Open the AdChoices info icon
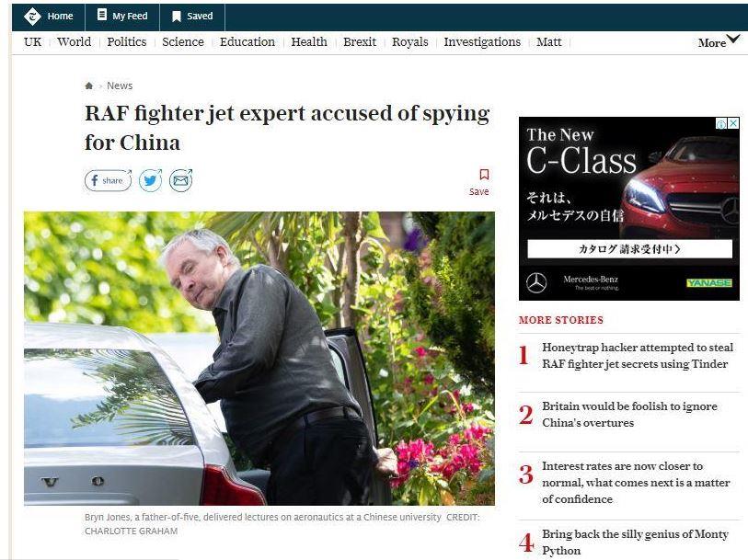This screenshot has height=560, width=748. coord(721,124)
